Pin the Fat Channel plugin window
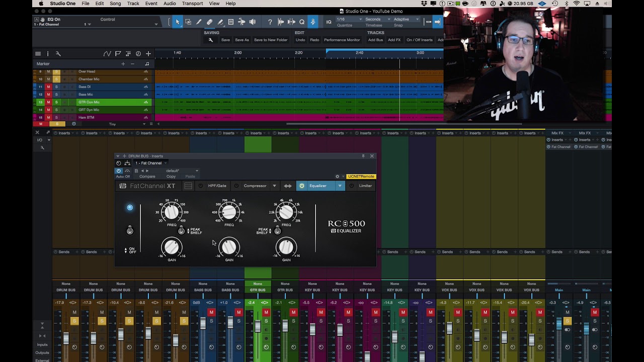Screen dimensions: 644x362 (x=363, y=156)
